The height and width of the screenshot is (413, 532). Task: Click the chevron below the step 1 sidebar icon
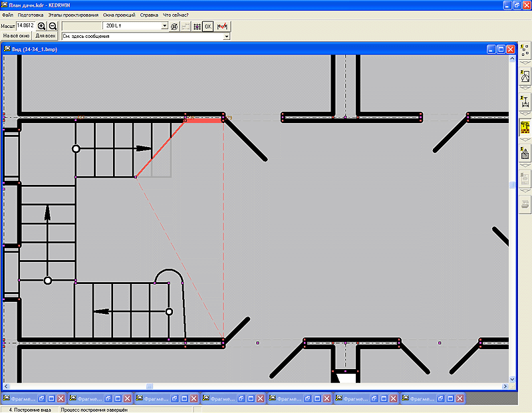point(525,62)
